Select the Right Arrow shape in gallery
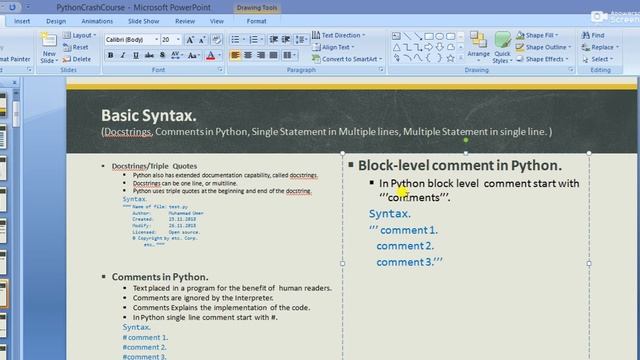The width and height of the screenshot is (640, 360). pos(429,47)
